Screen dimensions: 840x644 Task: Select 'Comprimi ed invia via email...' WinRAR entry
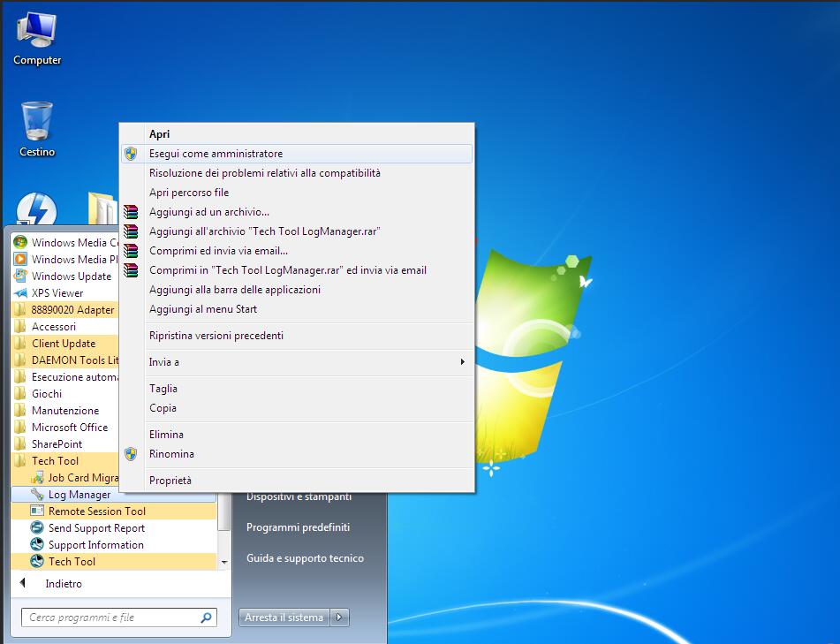297,251
